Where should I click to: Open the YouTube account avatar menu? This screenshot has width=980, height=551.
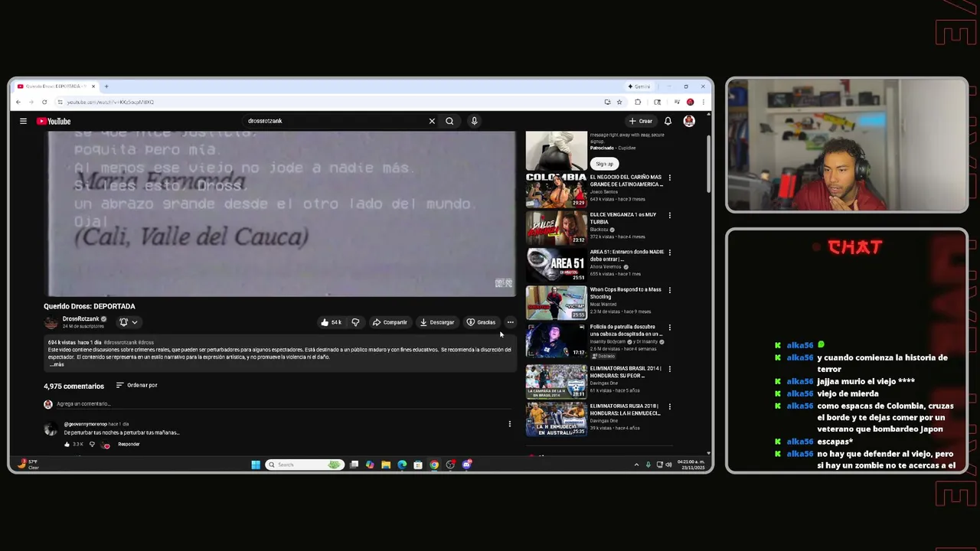click(689, 121)
